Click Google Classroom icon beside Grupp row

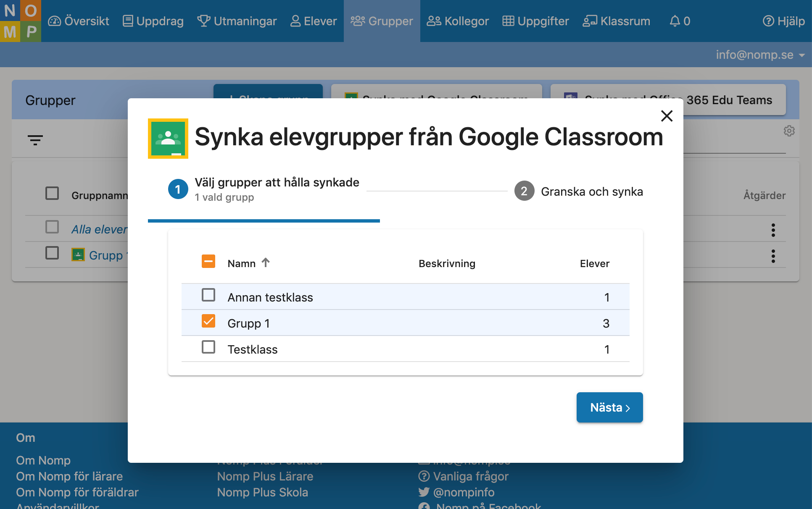point(78,255)
